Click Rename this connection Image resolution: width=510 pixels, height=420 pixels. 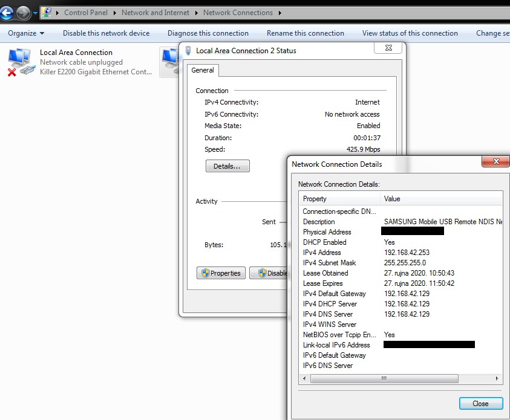pyautogui.click(x=305, y=33)
